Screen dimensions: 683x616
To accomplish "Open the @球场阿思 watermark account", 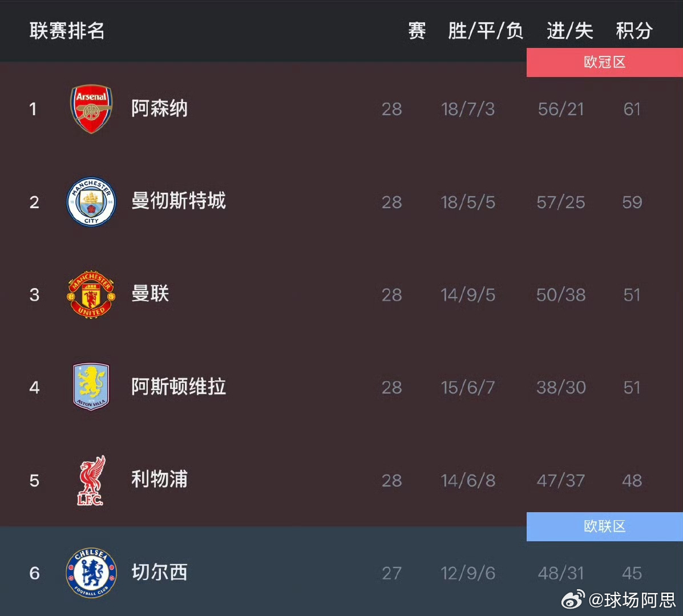I will click(632, 600).
